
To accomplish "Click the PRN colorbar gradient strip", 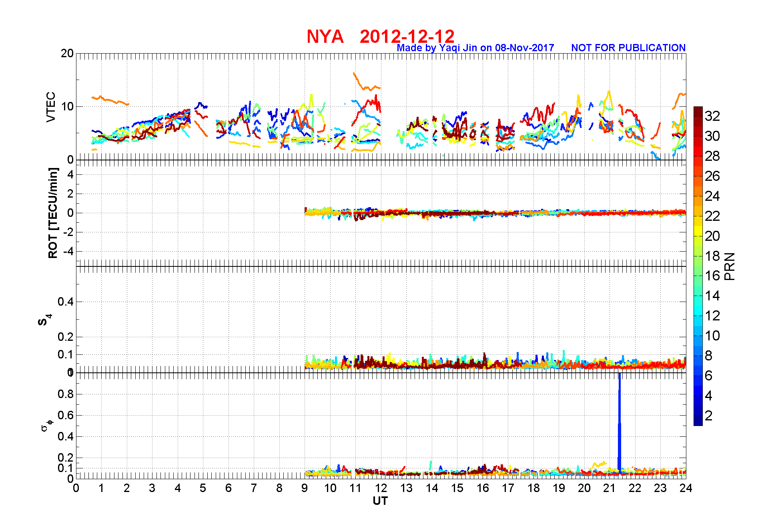I will [698, 266].
